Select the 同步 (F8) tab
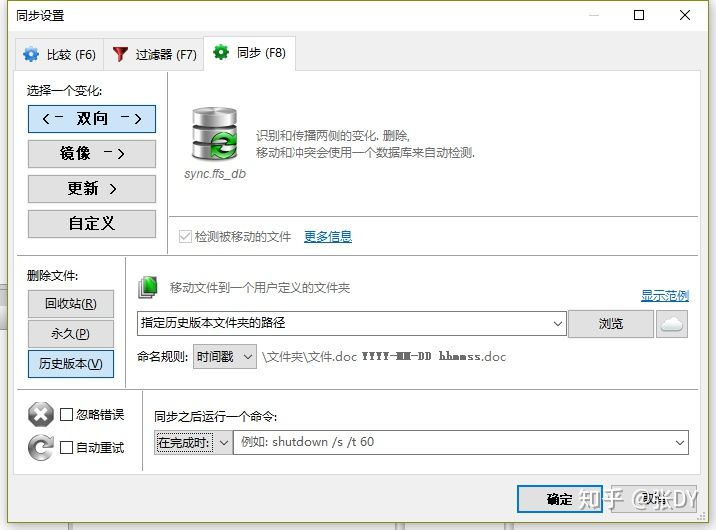 pos(249,53)
